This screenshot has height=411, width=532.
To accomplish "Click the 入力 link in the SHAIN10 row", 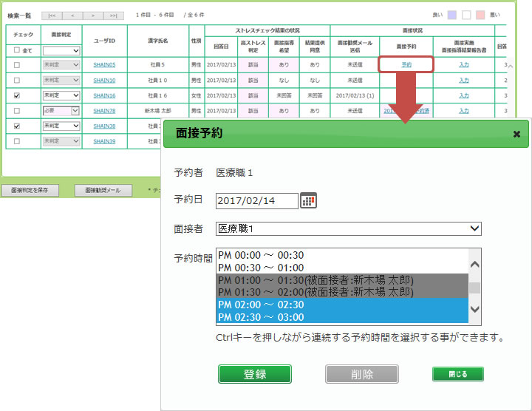I will click(x=464, y=81).
